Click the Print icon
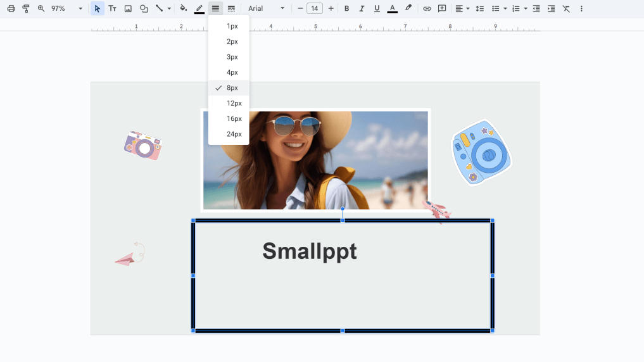This screenshot has height=362, width=644. tap(11, 8)
